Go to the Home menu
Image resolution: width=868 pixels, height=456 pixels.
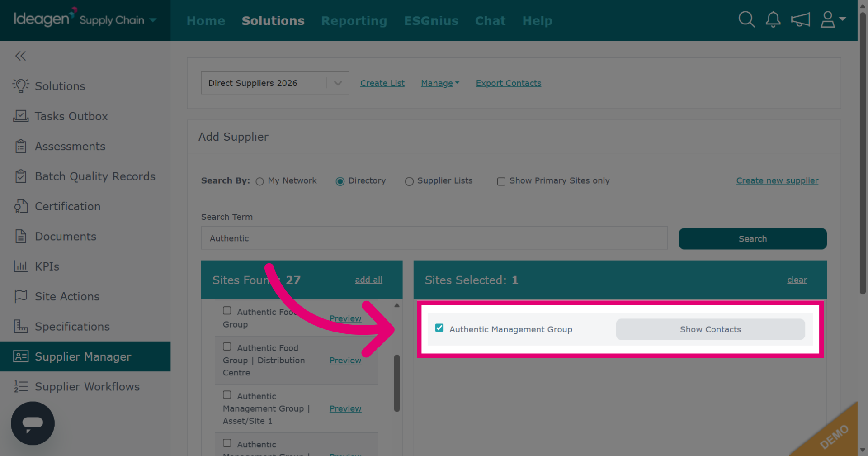click(206, 21)
